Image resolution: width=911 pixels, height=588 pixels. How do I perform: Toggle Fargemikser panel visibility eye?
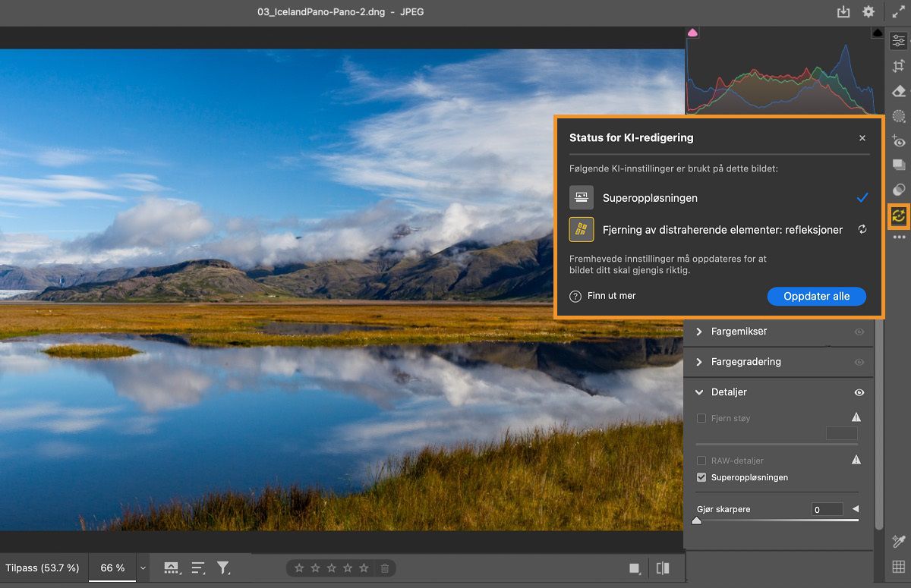859,332
